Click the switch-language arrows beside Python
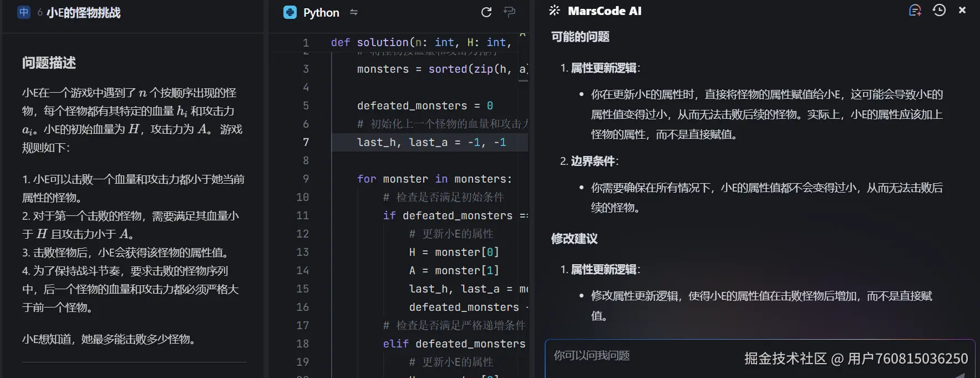The image size is (980, 378). (354, 12)
